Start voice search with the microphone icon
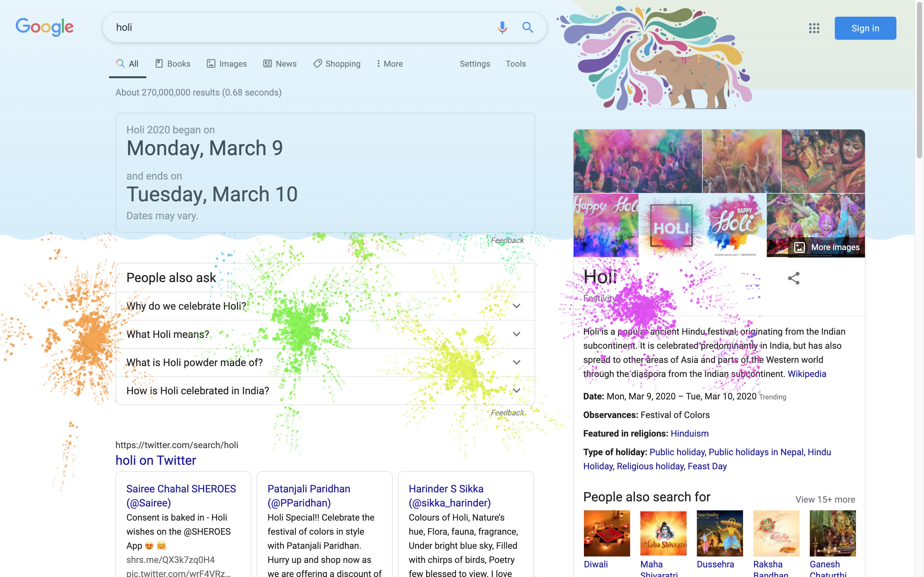This screenshot has height=577, width=924. (502, 27)
